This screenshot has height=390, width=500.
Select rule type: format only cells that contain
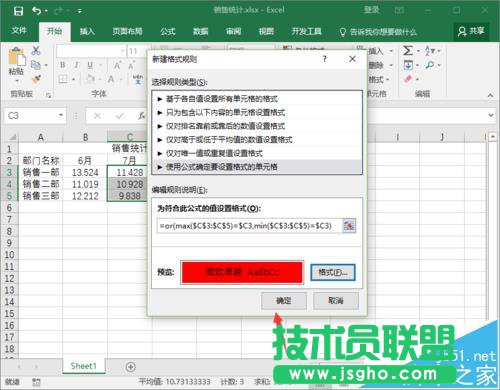257,112
